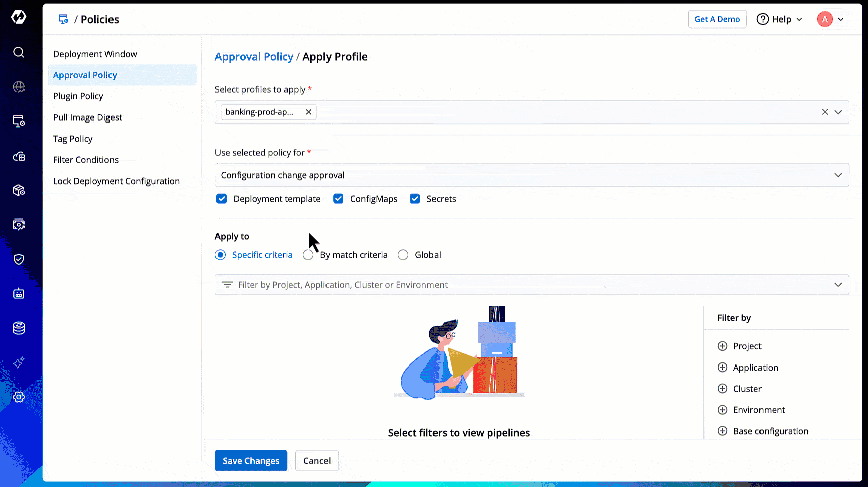This screenshot has height=487, width=868.
Task: Click the Approval Policy breadcrumb link
Action: coord(254,57)
